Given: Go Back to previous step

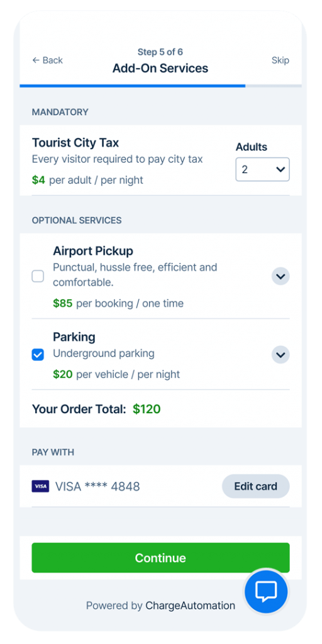Looking at the screenshot, I should coord(47,60).
